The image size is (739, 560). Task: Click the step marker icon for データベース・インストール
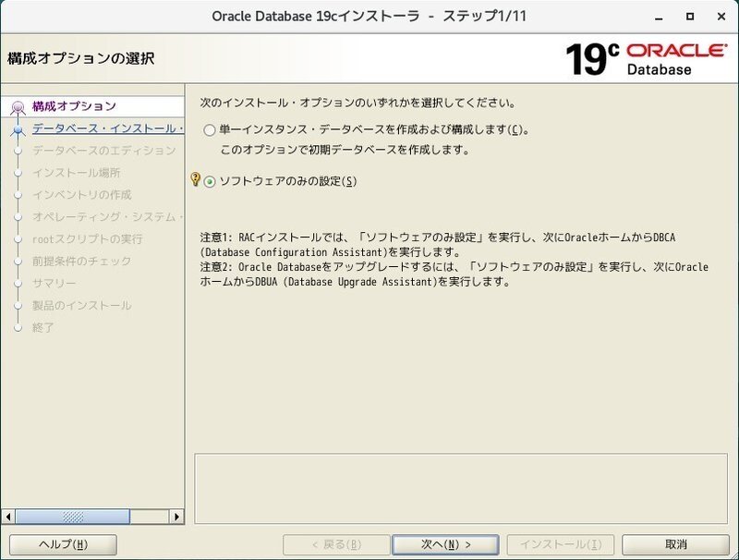(18, 129)
